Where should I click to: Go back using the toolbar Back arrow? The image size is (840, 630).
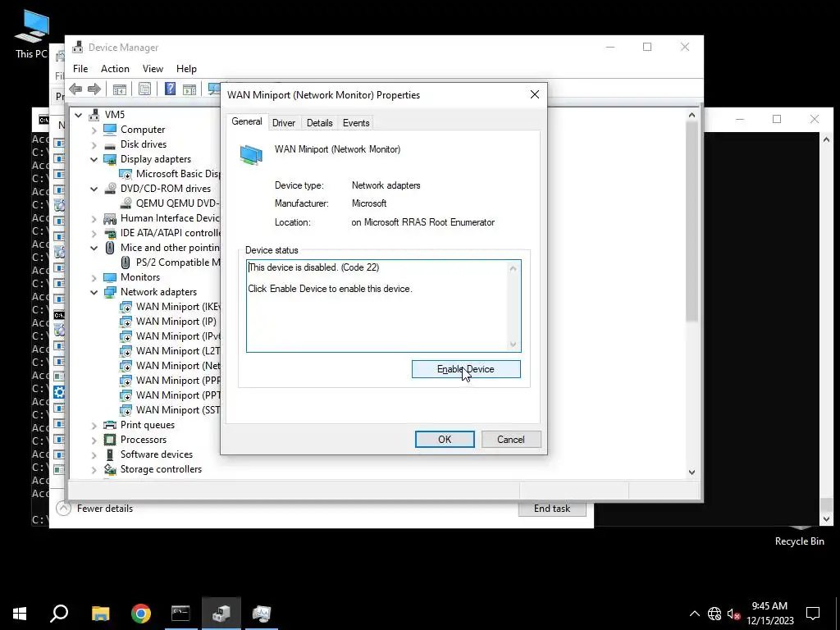click(75, 89)
